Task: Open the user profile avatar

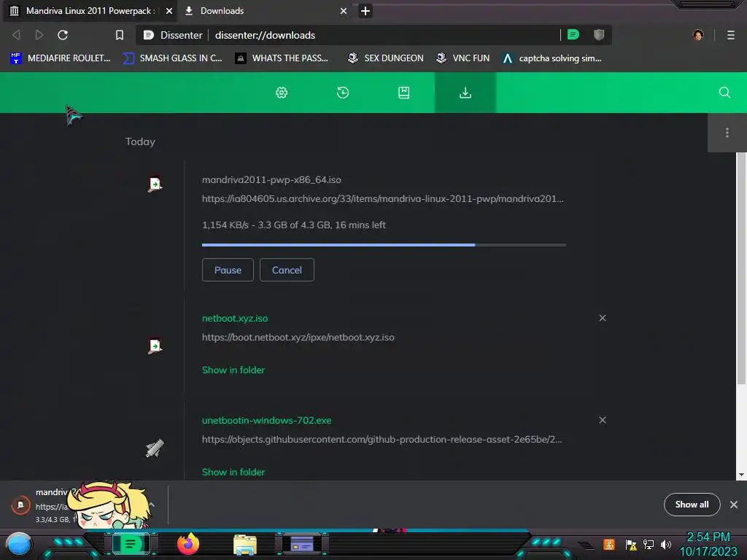Action: tap(698, 35)
